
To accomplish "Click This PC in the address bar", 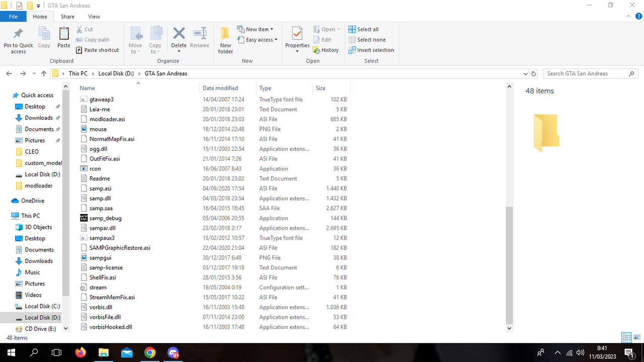I will coord(78,73).
